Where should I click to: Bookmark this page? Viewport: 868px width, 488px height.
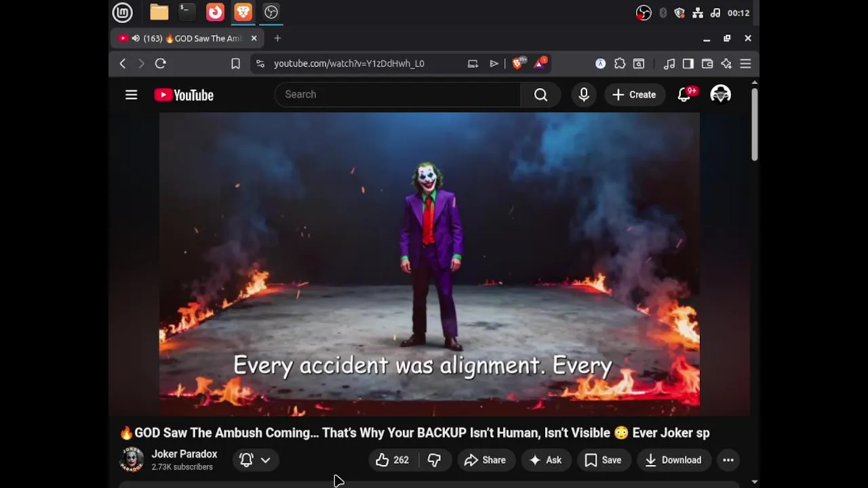235,64
